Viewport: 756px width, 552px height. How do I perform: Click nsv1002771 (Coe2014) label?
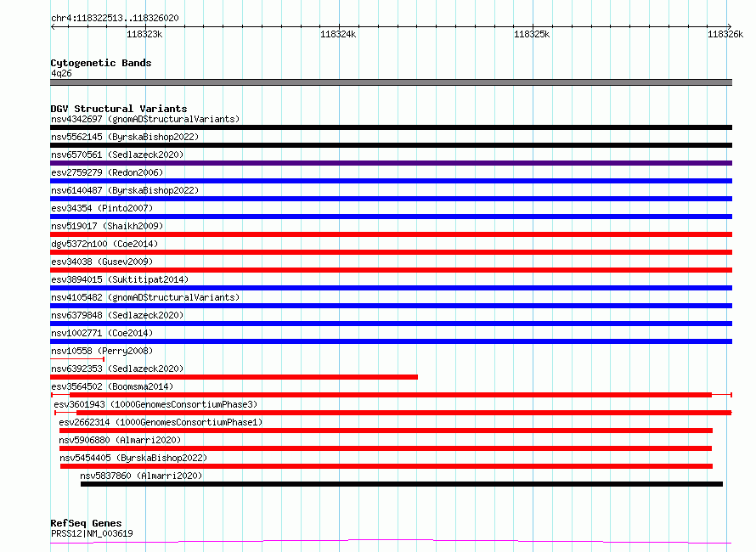pyautogui.click(x=102, y=333)
